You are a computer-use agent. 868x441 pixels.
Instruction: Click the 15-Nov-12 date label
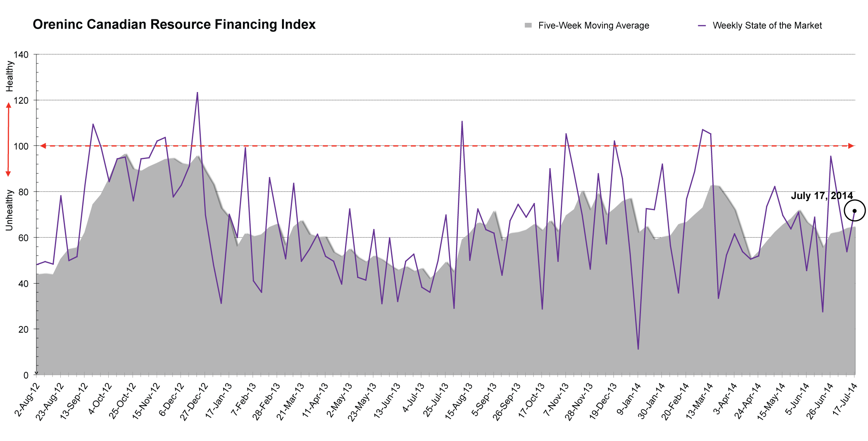146,402
